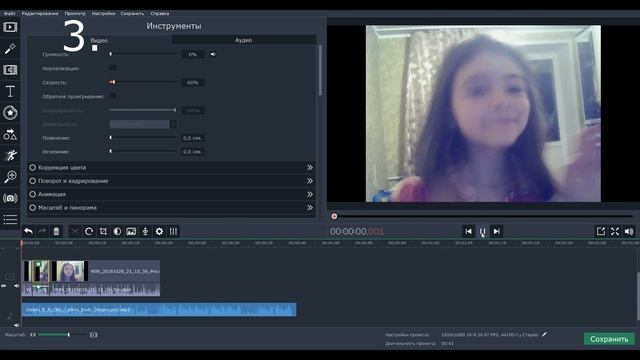This screenshot has width=640, height=360.
Task: Click the green Сохранить button
Action: (x=609, y=339)
